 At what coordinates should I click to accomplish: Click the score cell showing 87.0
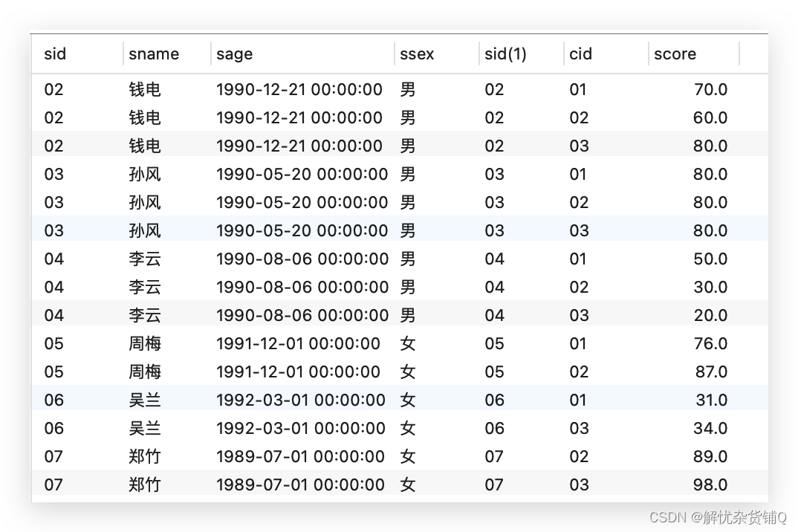click(711, 372)
